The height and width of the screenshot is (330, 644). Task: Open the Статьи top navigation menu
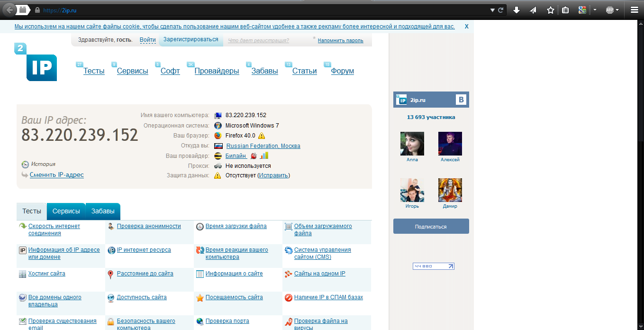[305, 71]
